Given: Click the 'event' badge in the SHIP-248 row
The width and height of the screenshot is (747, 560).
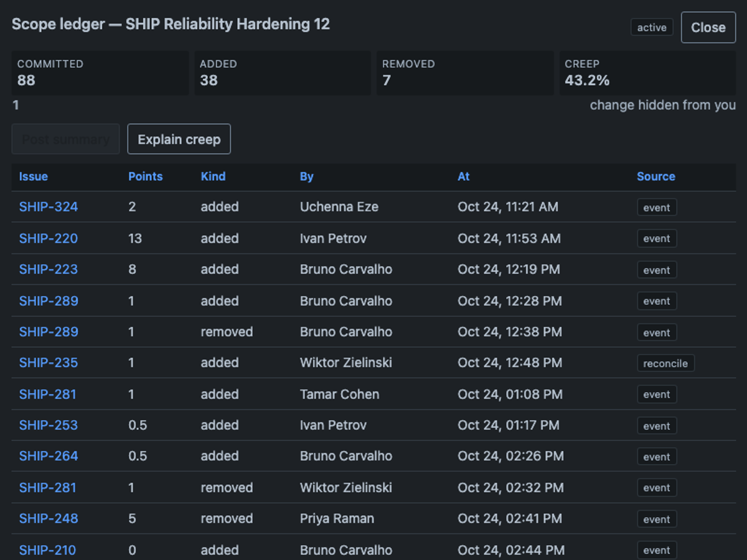Looking at the screenshot, I should click(x=657, y=519).
